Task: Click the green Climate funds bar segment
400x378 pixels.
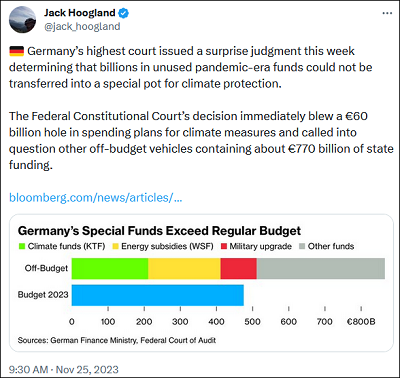Action: click(x=110, y=268)
